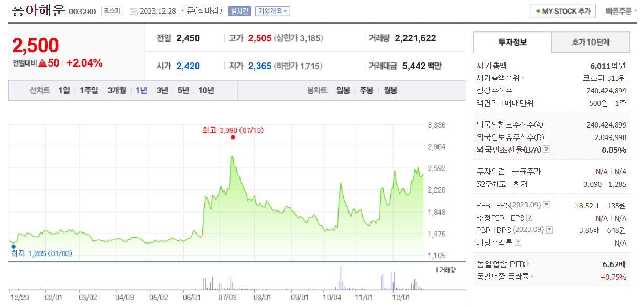Click the 3.86배 648원 PBR value

(603, 230)
